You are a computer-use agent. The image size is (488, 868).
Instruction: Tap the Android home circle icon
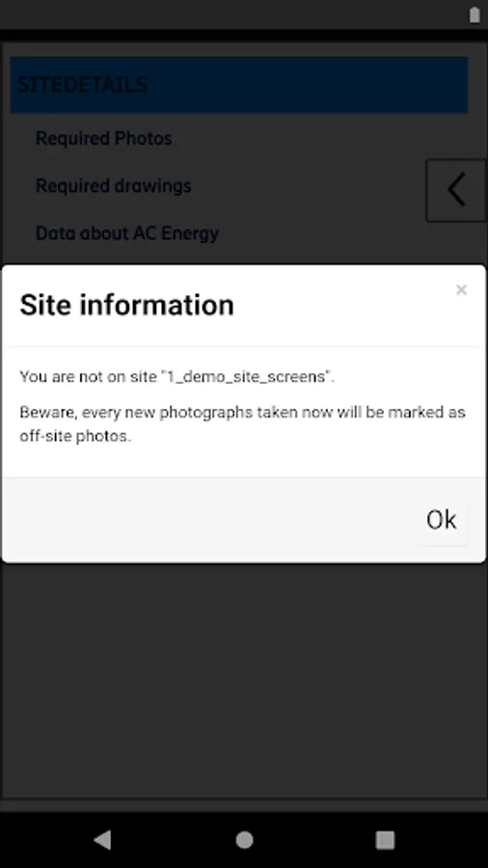[244, 840]
